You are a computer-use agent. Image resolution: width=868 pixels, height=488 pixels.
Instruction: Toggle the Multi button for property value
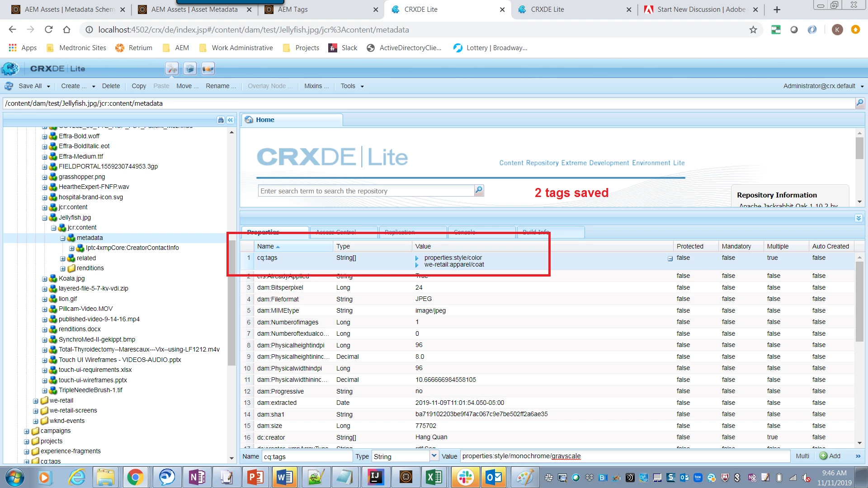point(802,456)
